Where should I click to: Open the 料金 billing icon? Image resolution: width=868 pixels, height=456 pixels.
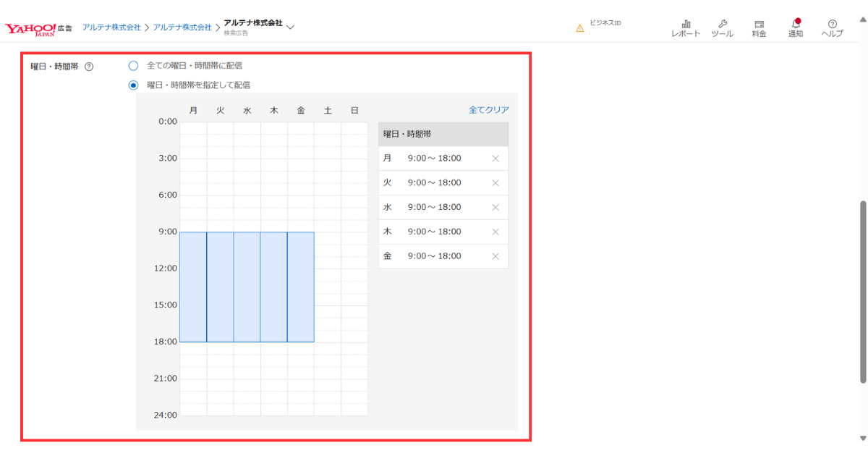[x=759, y=28]
